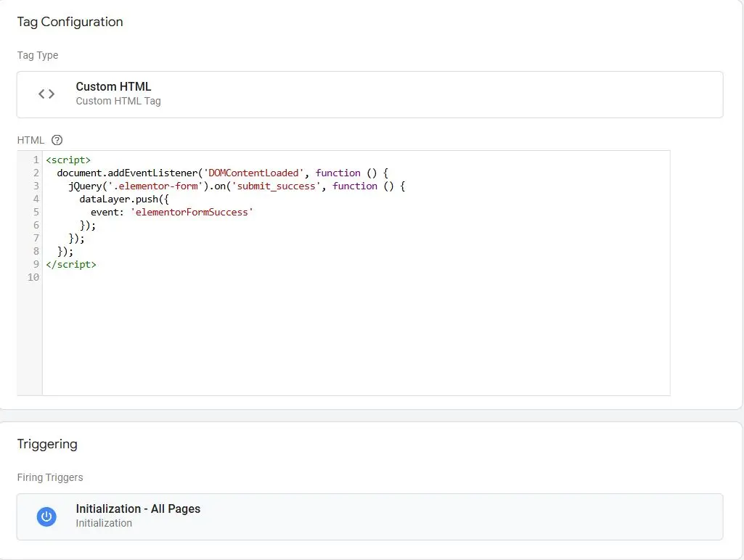Click the Firing Triggers label
This screenshot has height=560, width=744.
[x=50, y=477]
